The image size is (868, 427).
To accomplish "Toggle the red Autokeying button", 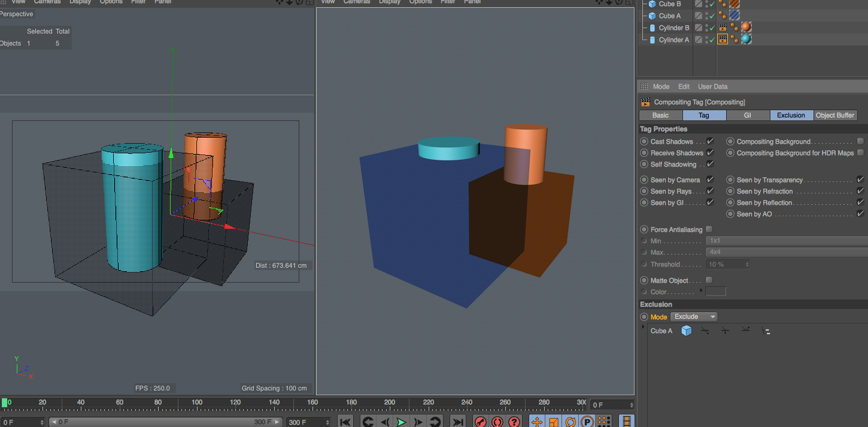I will [497, 422].
